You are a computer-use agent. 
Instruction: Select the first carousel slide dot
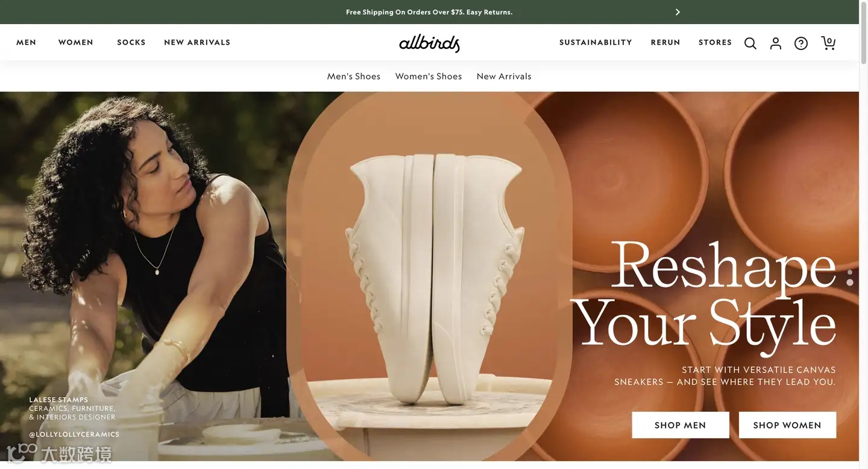pyautogui.click(x=850, y=272)
